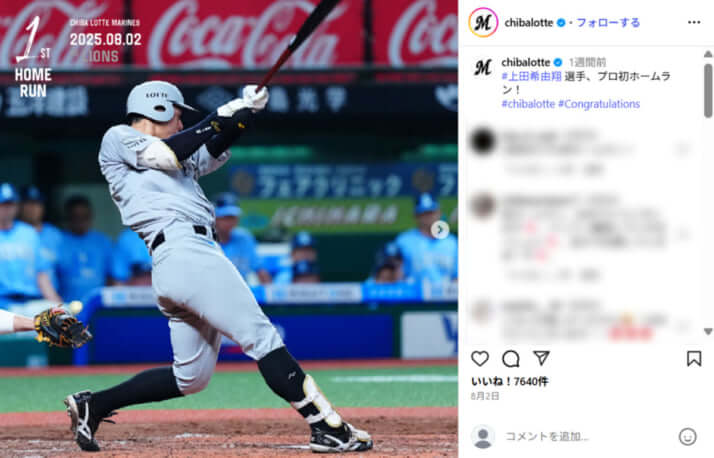Open the #上田希由翔 hashtag link

tap(531, 76)
